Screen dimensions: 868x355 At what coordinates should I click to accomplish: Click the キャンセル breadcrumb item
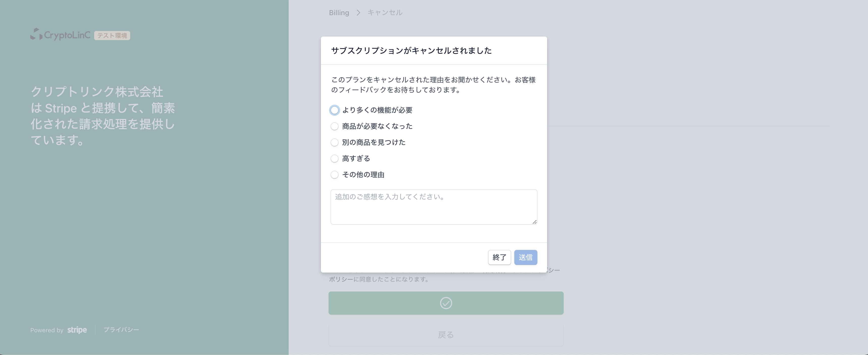(x=385, y=12)
